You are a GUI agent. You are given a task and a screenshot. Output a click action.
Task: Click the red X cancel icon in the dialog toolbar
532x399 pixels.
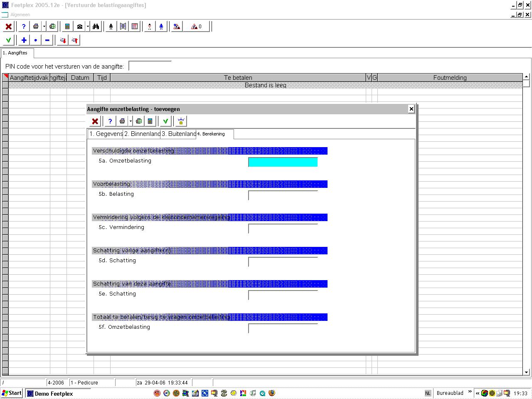(x=95, y=121)
